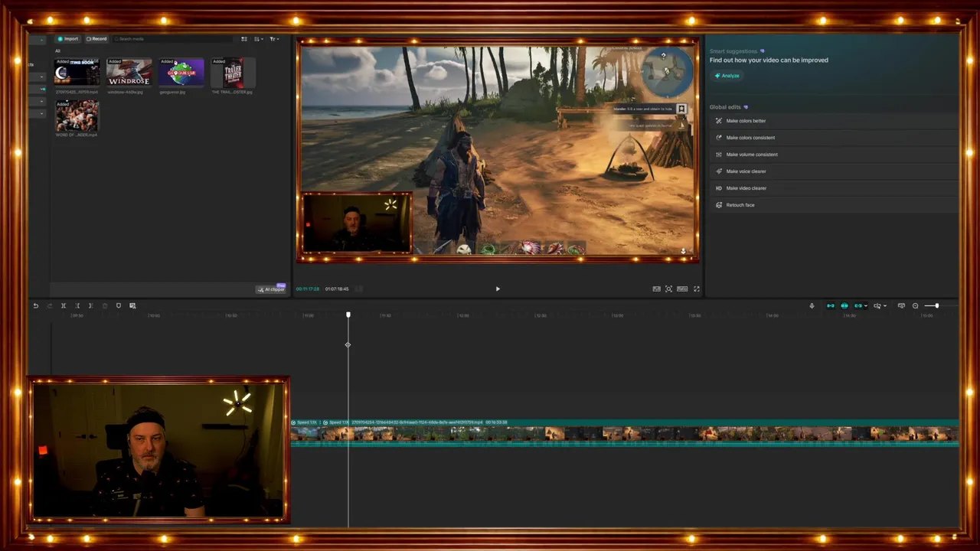This screenshot has width=980, height=551.
Task: Click the Analyze button
Action: coord(727,76)
